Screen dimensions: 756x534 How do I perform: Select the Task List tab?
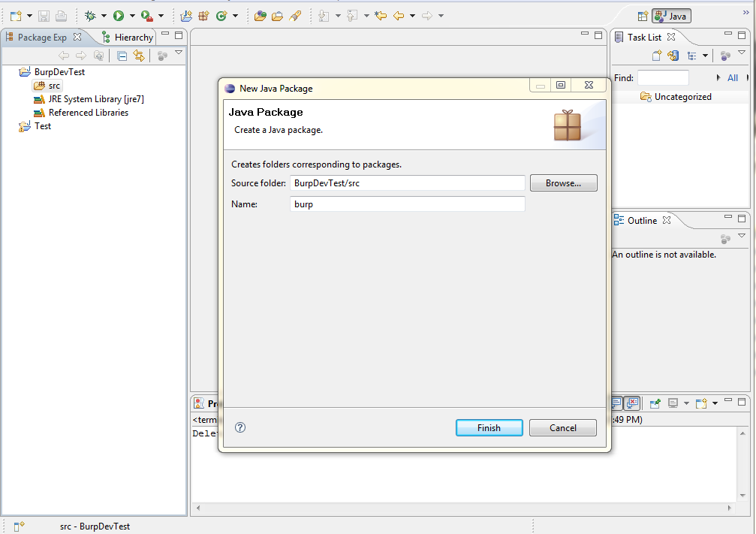click(645, 37)
